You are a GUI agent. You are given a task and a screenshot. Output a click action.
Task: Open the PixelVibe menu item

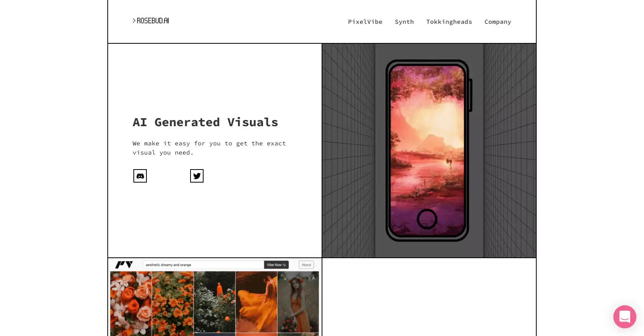pyautogui.click(x=365, y=22)
